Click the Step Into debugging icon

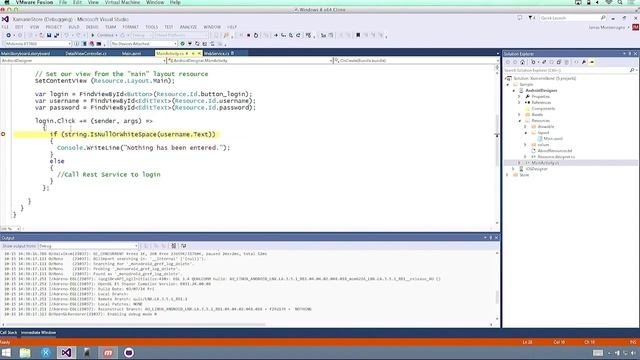coord(283,36)
